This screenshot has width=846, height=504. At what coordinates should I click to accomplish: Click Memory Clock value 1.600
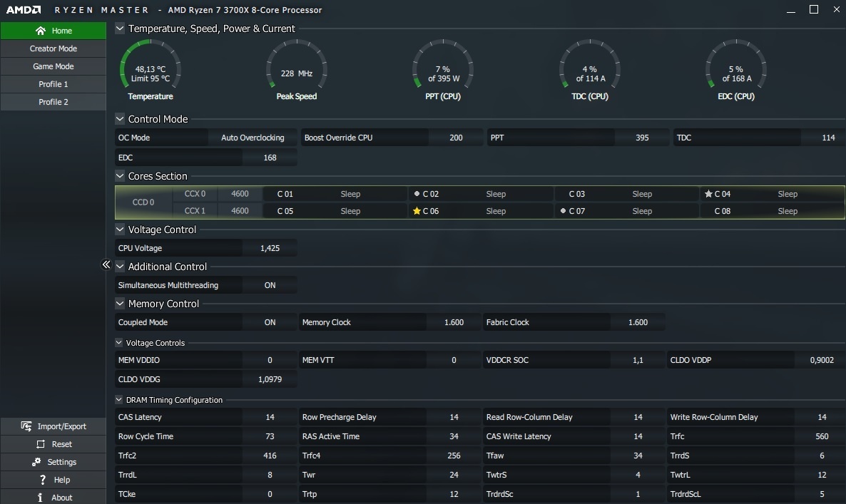[454, 322]
